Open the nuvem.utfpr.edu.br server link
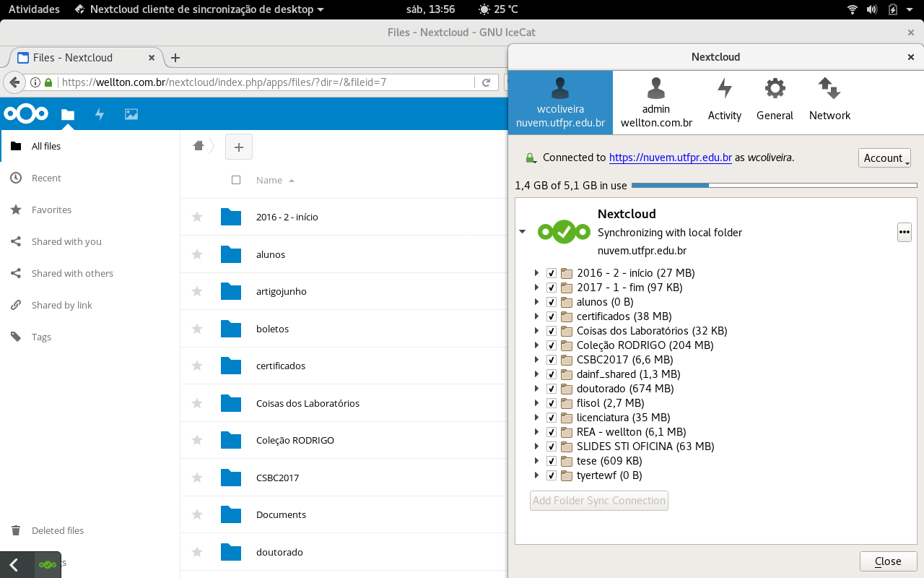Image resolution: width=924 pixels, height=578 pixels. pyautogui.click(x=671, y=158)
